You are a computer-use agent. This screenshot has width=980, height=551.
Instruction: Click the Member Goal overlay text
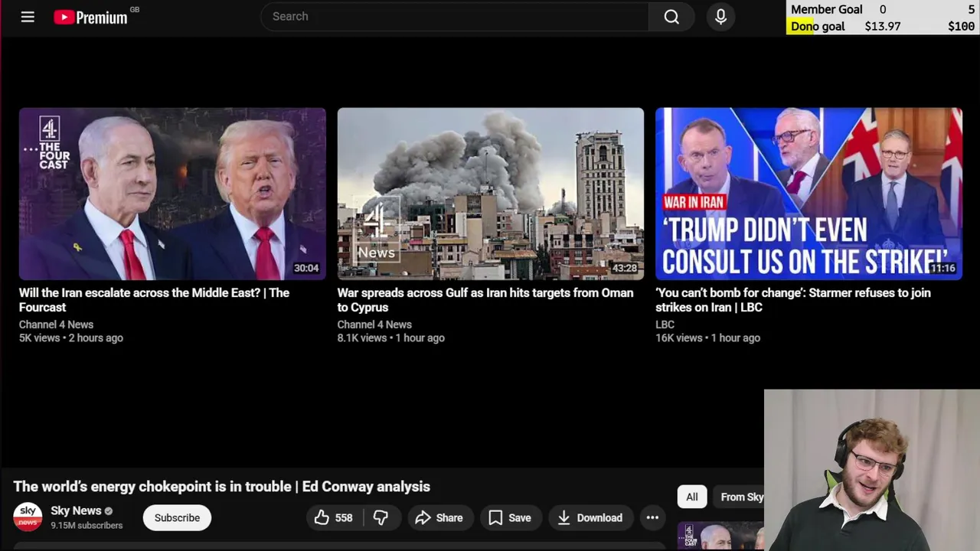pos(826,9)
